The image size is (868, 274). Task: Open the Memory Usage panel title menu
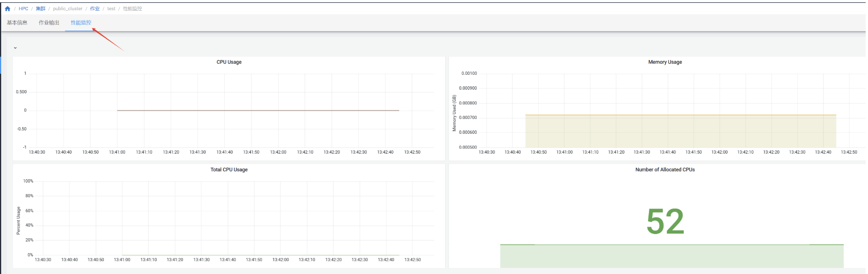[665, 62]
